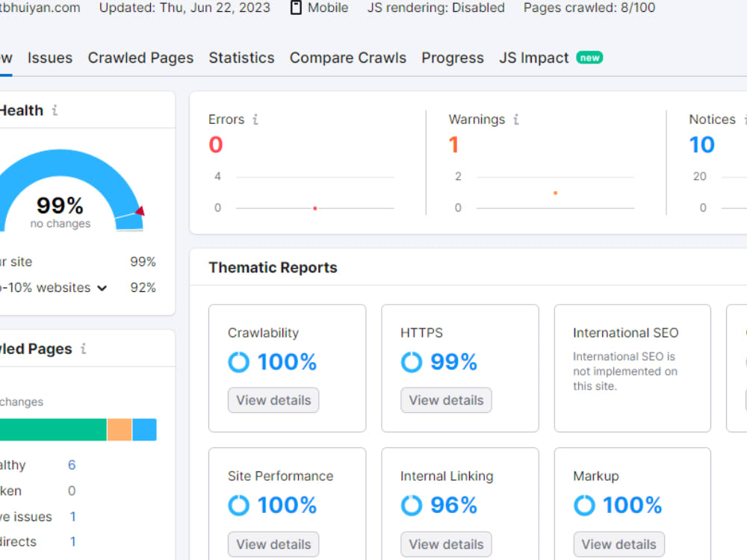Screen dimensions: 747x560
Task: Open the Notices count 10
Action: pos(701,144)
